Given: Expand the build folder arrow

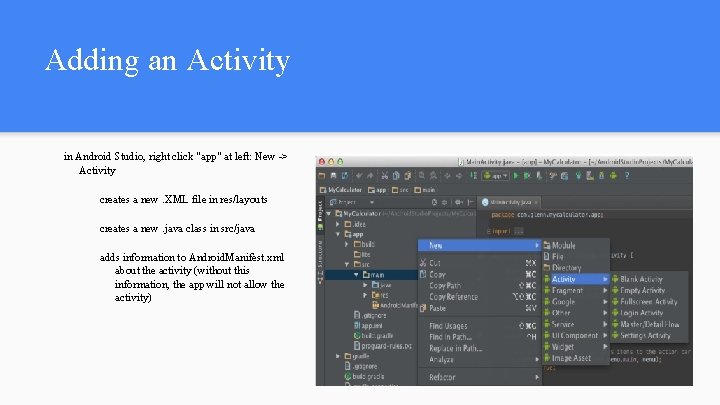Looking at the screenshot, I should [347, 244].
